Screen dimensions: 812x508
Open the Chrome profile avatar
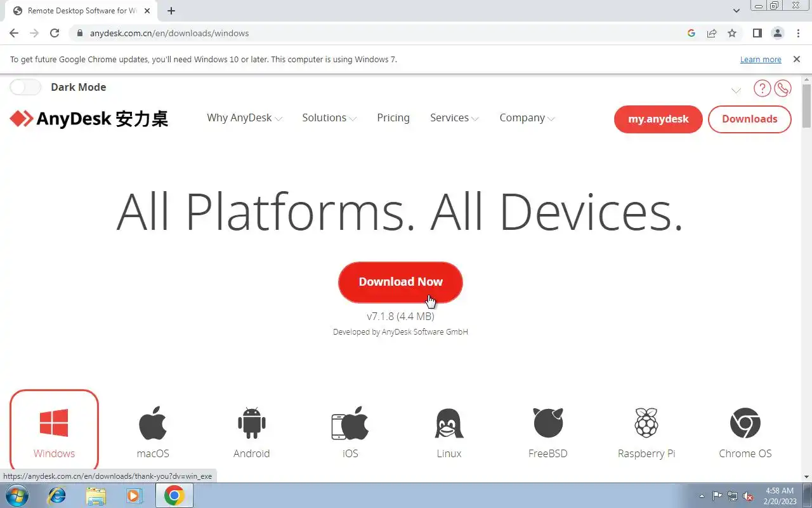coord(777,33)
